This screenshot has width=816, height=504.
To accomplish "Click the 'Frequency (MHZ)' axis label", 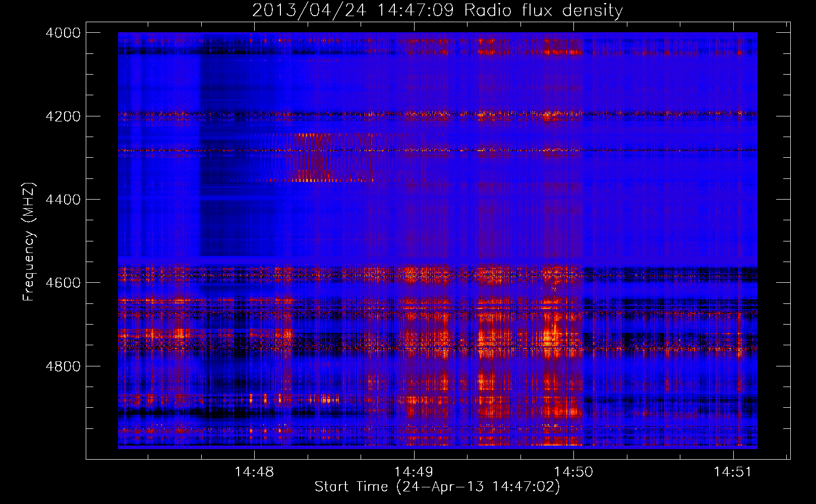I will pyautogui.click(x=29, y=242).
